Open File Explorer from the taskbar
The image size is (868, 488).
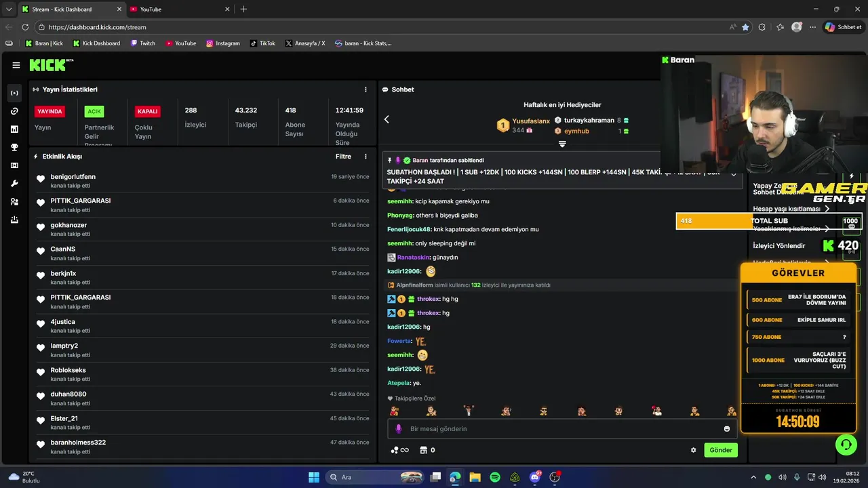pyautogui.click(x=475, y=477)
